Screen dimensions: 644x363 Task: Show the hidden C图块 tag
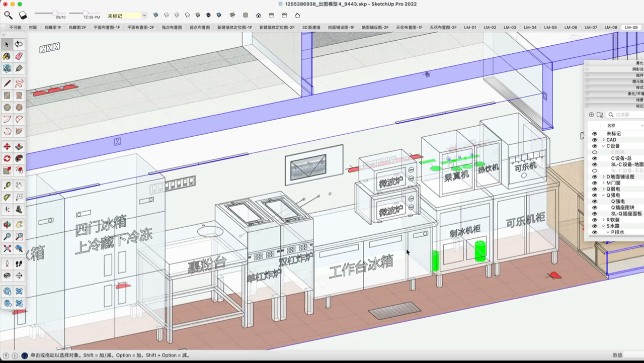594,152
